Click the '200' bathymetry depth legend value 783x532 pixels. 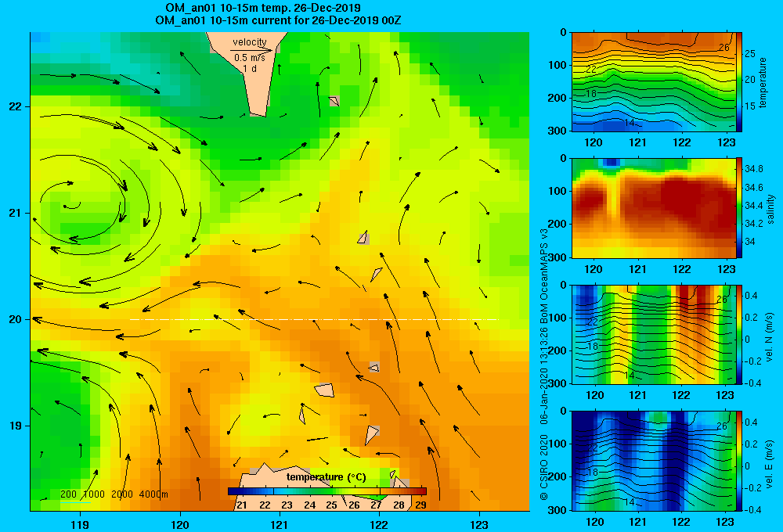pyautogui.click(x=68, y=494)
